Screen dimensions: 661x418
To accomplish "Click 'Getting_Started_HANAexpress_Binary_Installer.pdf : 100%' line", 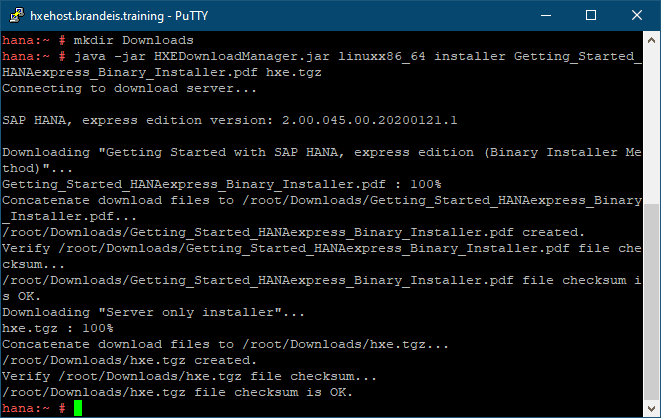I will pos(222,185).
